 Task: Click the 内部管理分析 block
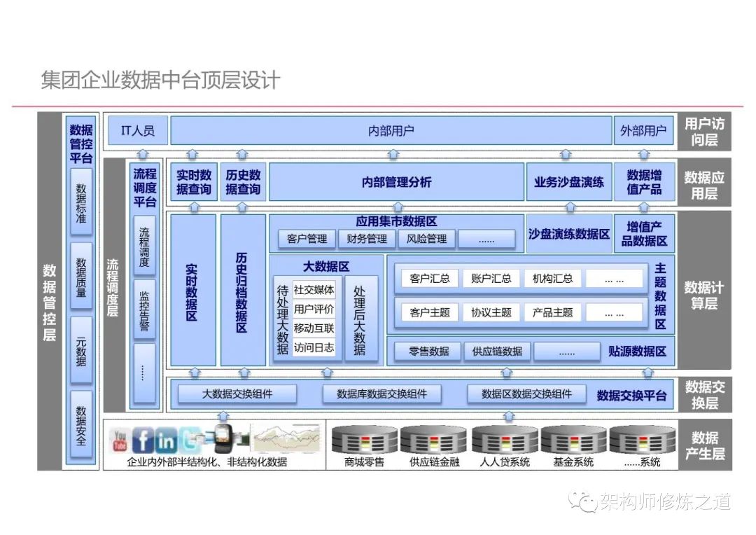(x=396, y=182)
